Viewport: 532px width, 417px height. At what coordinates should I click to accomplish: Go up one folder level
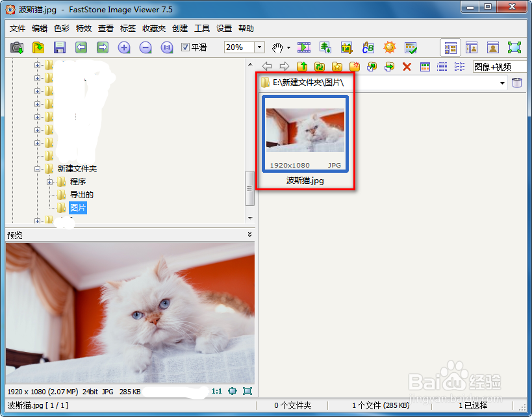click(303, 66)
